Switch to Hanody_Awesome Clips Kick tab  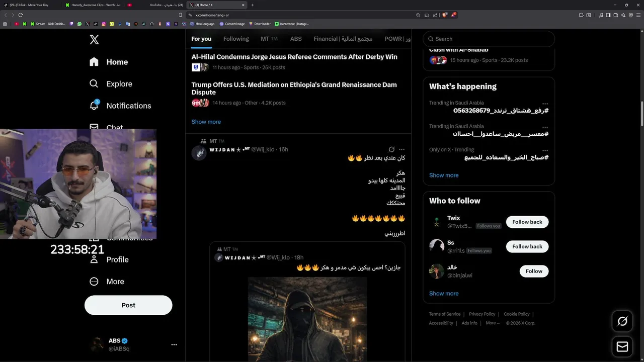coord(93,5)
